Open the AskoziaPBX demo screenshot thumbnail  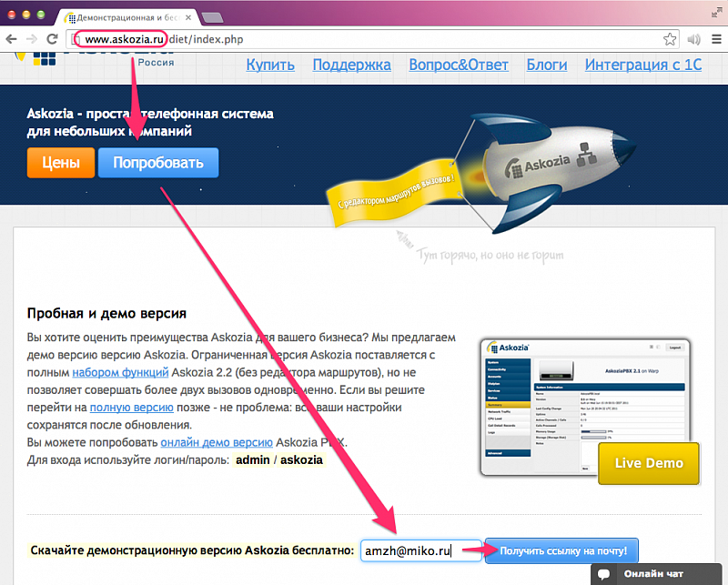pyautogui.click(x=585, y=408)
